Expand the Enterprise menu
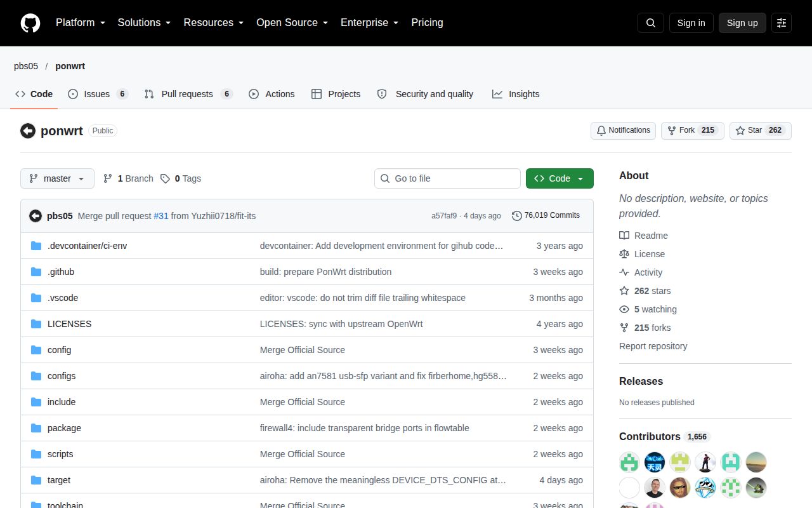 point(369,22)
